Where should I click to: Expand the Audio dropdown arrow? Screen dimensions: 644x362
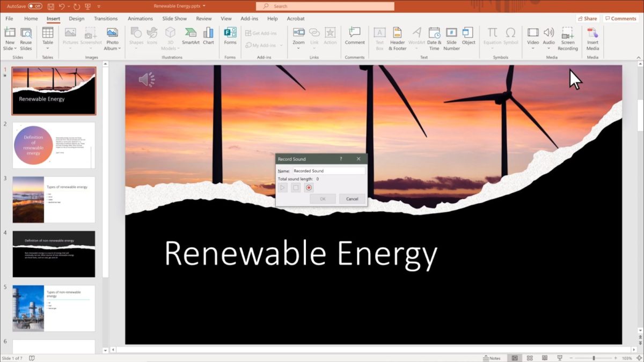[548, 49]
